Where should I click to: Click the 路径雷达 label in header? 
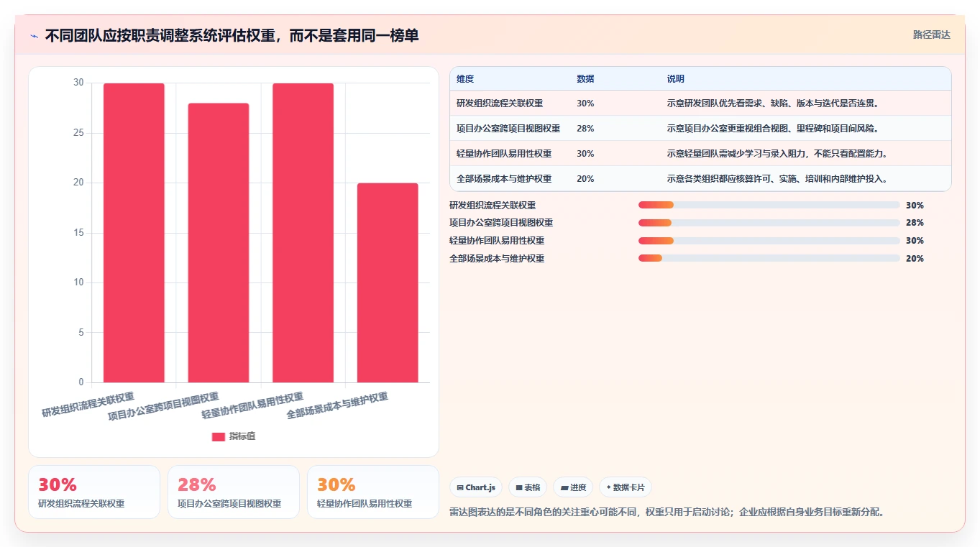pos(932,35)
